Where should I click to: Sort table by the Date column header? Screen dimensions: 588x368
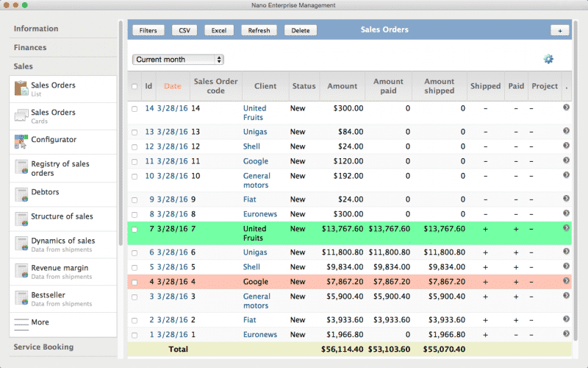click(x=172, y=86)
